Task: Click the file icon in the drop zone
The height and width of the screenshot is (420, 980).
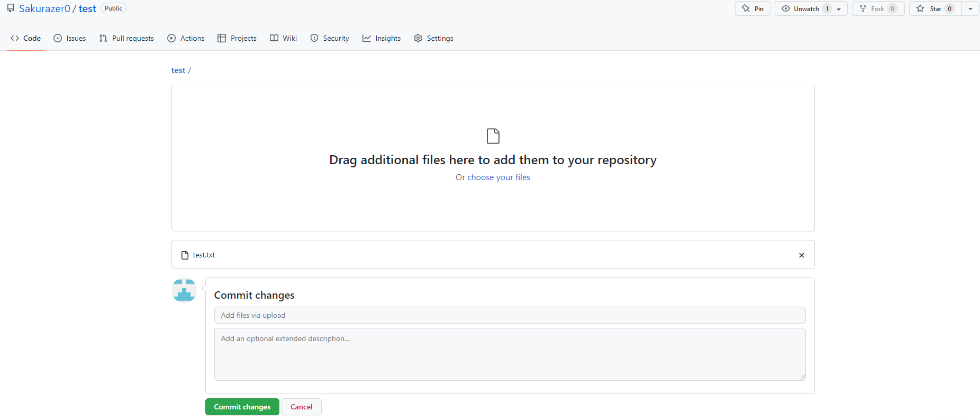Action: point(493,136)
